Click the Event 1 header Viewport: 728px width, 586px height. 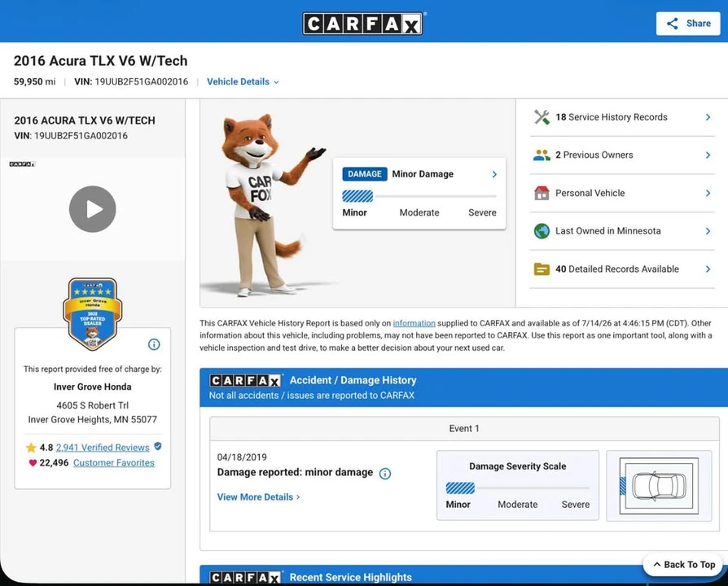tap(464, 428)
